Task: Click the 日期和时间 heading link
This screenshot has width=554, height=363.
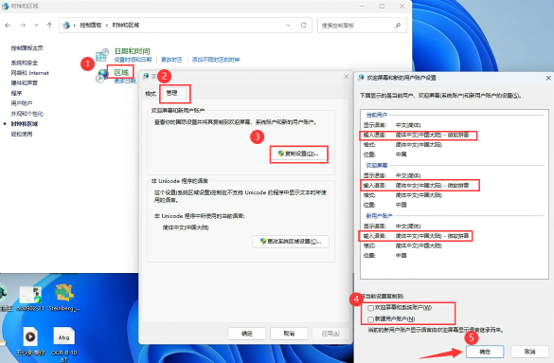Action: pyautogui.click(x=132, y=51)
